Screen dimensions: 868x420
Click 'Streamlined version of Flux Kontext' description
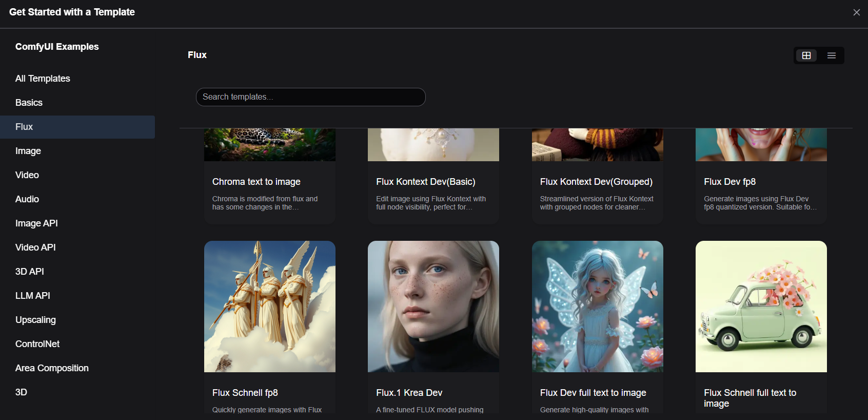coord(597,203)
